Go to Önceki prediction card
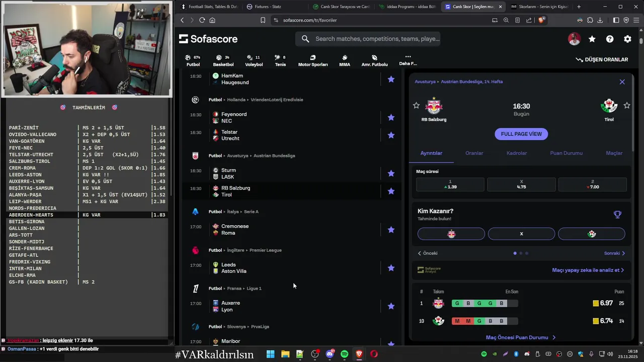The image size is (644, 362). 428,253
